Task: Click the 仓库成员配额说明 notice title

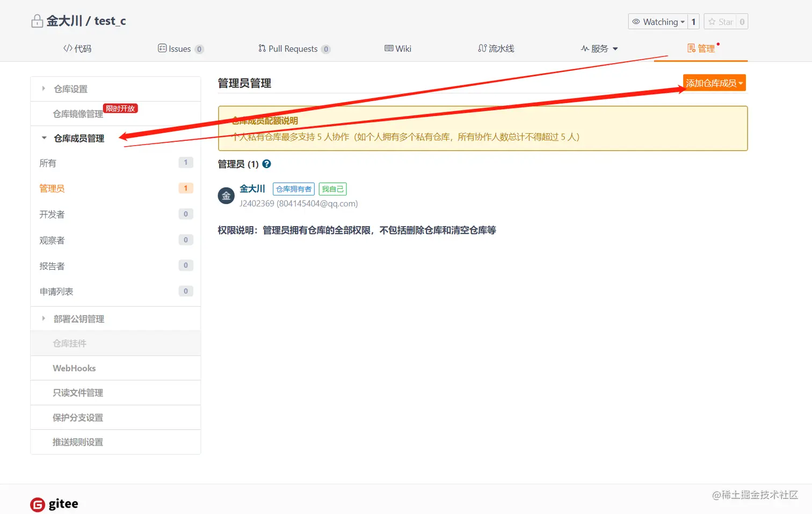Action: pos(265,120)
